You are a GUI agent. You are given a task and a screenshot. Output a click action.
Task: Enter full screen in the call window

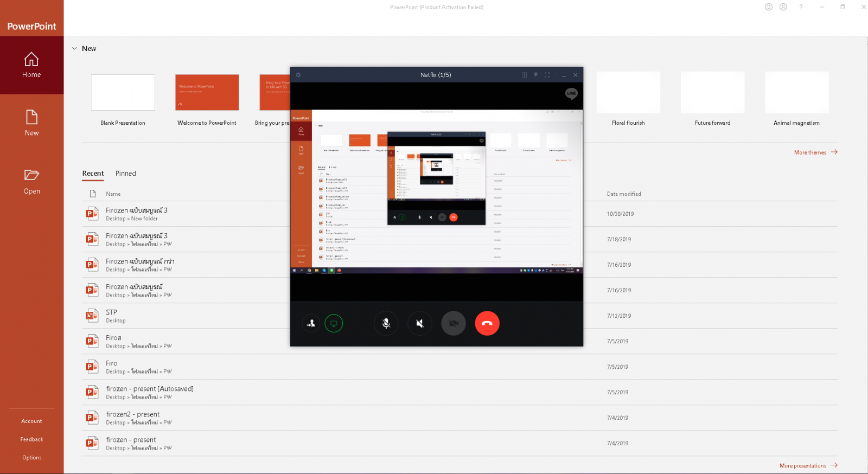547,75
